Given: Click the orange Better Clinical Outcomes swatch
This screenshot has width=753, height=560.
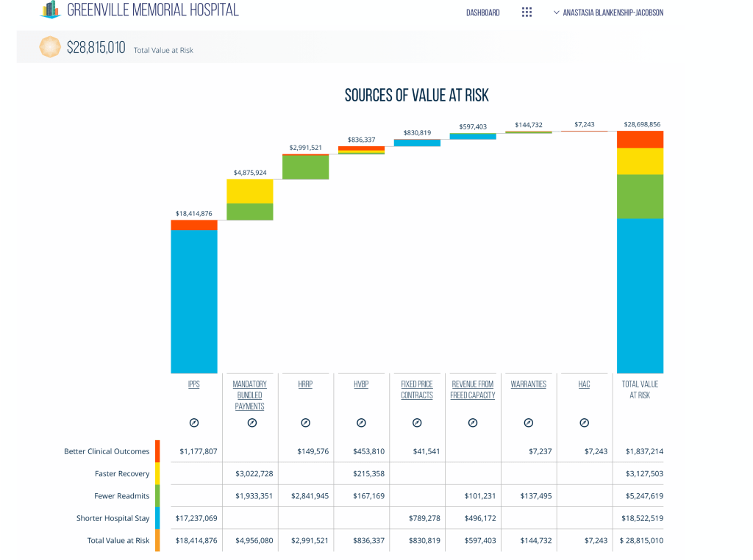Looking at the screenshot, I should click(157, 451).
